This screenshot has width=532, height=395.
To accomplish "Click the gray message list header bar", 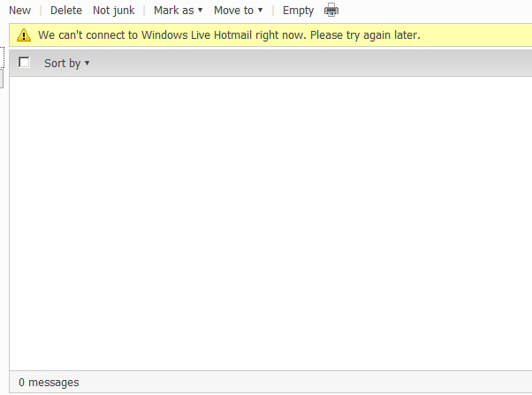I will pos(309,63).
